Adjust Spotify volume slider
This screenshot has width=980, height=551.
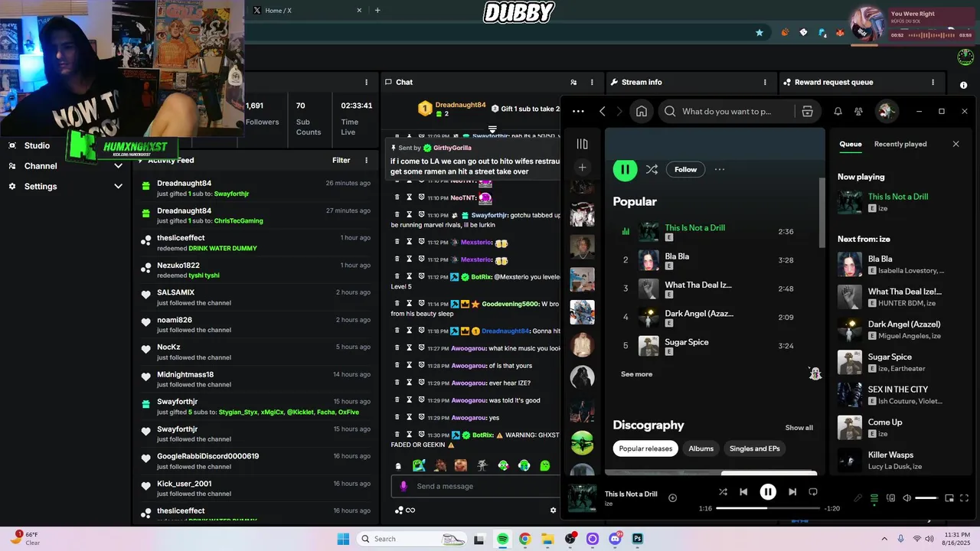[x=926, y=498]
